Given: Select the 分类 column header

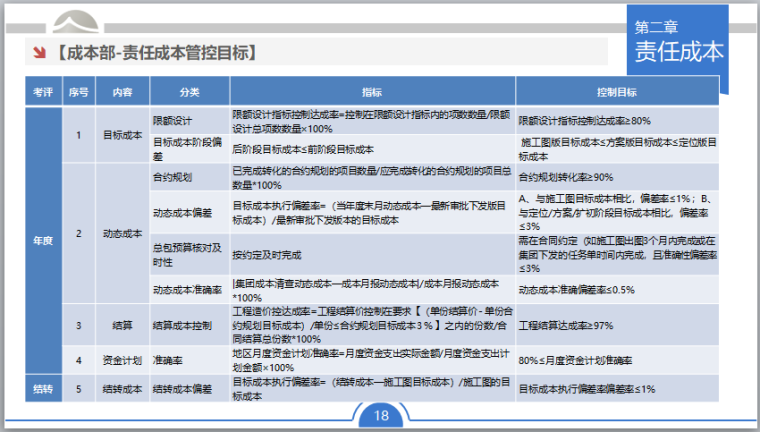Looking at the screenshot, I should point(189,92).
